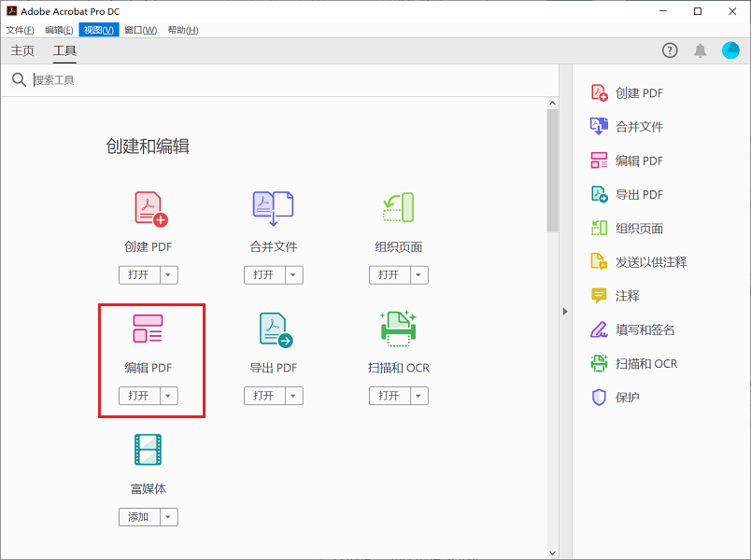Click 打开 button under 扫描和 OCR

click(x=390, y=396)
